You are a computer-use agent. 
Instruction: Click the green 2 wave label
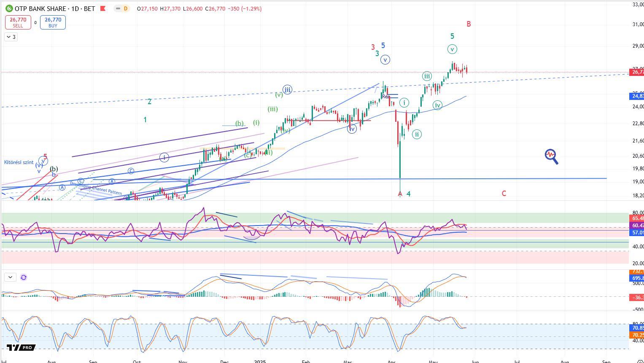click(149, 102)
